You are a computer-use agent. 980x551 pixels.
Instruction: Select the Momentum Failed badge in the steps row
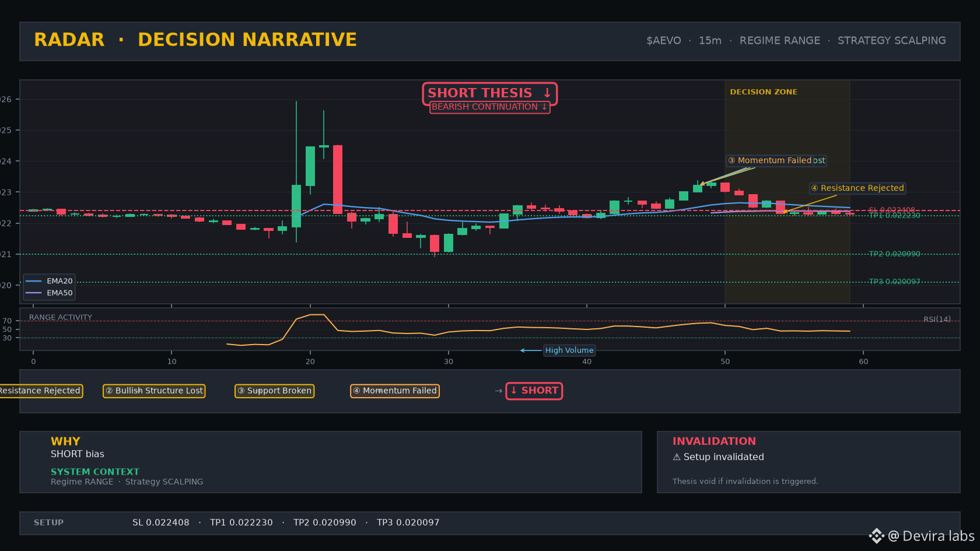pyautogui.click(x=395, y=391)
